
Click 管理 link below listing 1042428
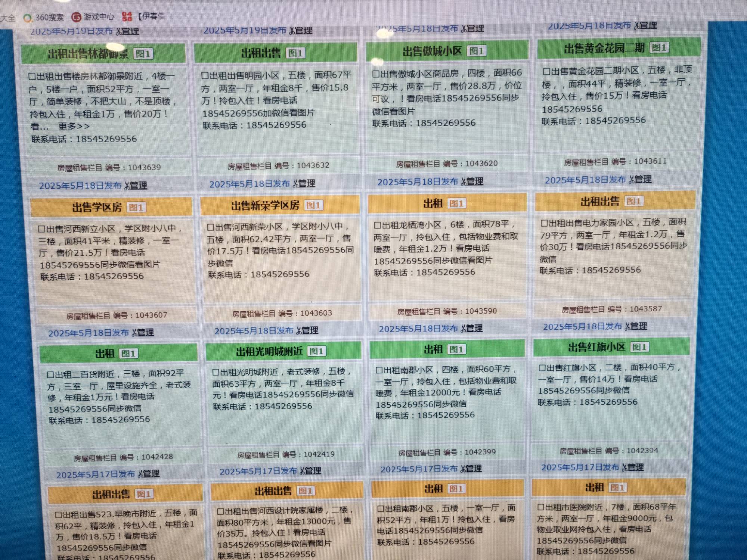149,474
